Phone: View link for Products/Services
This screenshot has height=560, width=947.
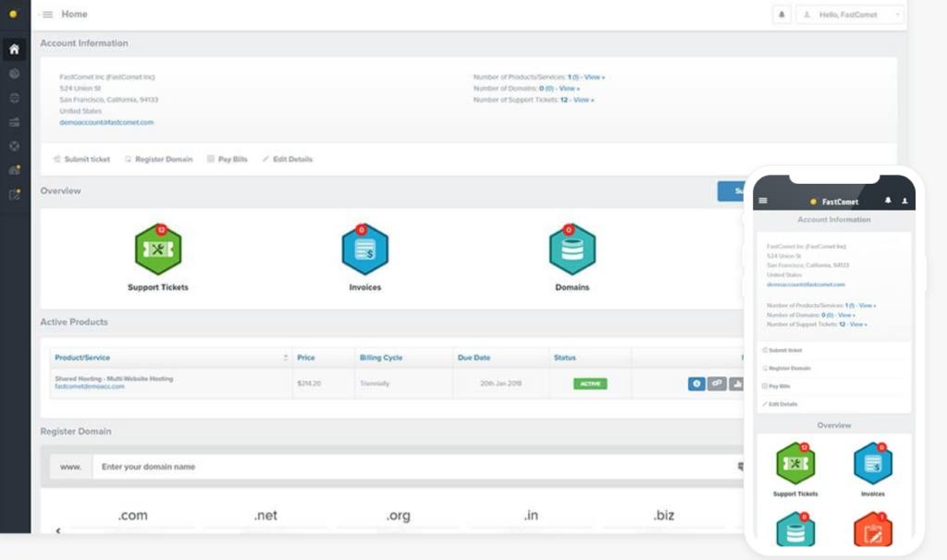click(x=867, y=306)
